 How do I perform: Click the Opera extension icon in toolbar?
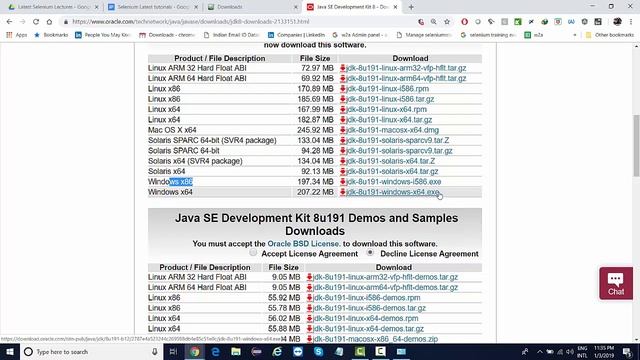tap(464, 22)
